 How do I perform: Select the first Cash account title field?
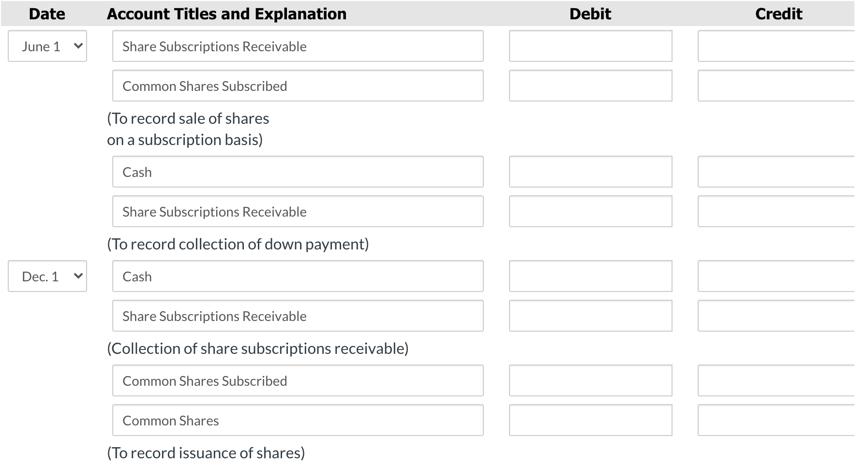click(298, 172)
